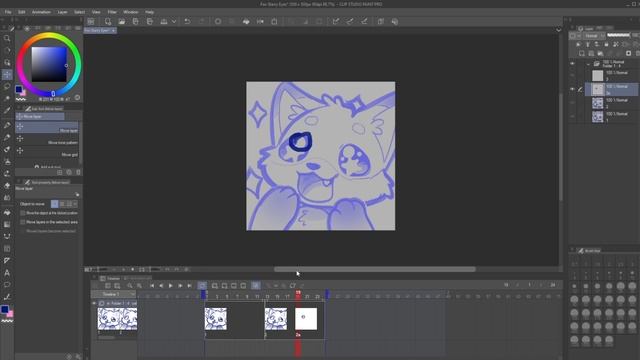Toggle visibility of layer 1
Viewport: 640px width, 360px height.
tap(572, 117)
